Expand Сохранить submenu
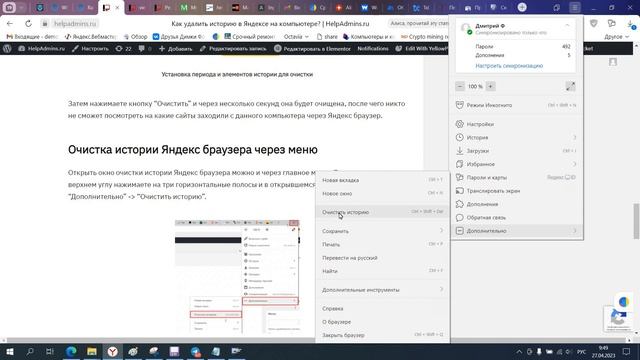The width and height of the screenshot is (640, 360). point(383,231)
